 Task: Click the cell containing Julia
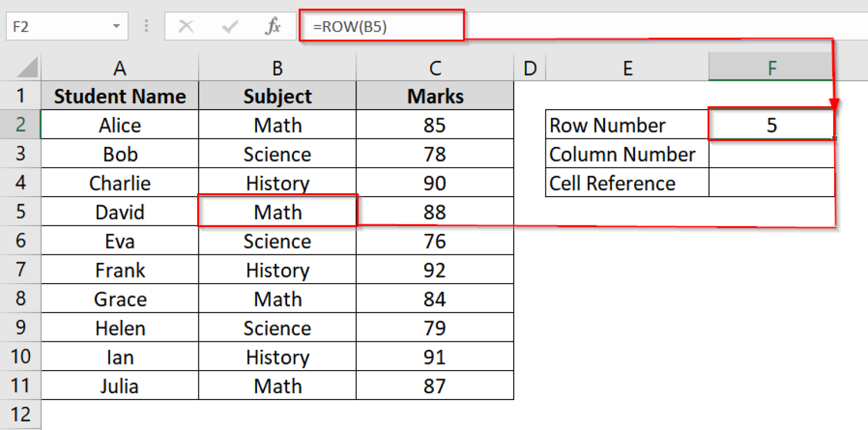[119, 385]
